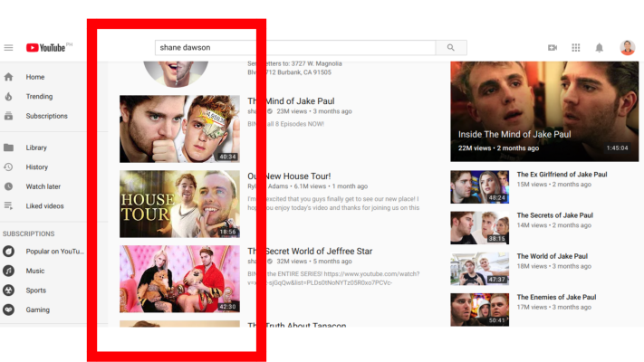
Task: Click the Mind of Jake Paul title
Action: coord(291,101)
